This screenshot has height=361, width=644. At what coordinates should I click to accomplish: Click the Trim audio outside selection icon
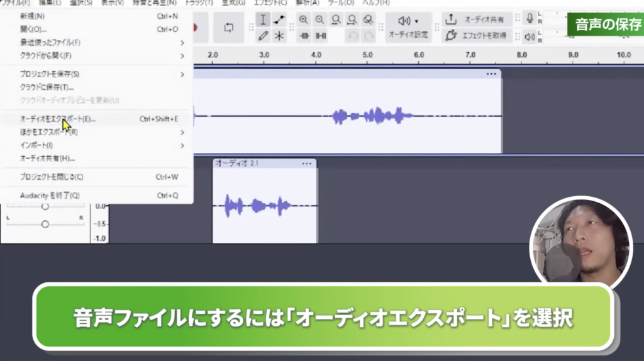tap(304, 36)
